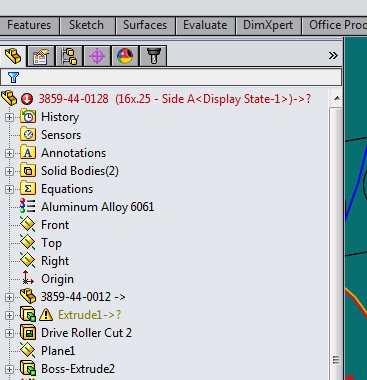The image size is (367, 380).
Task: Click the Annotations folder icon
Action: click(28, 153)
